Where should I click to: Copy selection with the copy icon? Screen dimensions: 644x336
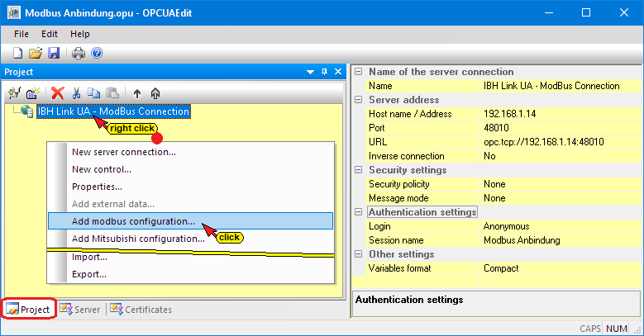[x=94, y=93]
